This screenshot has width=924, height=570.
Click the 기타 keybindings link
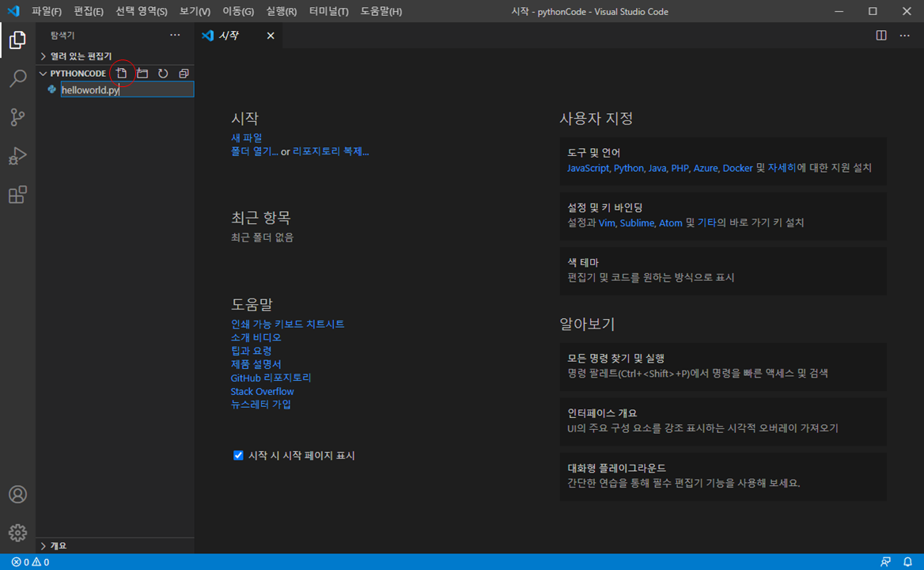click(707, 222)
